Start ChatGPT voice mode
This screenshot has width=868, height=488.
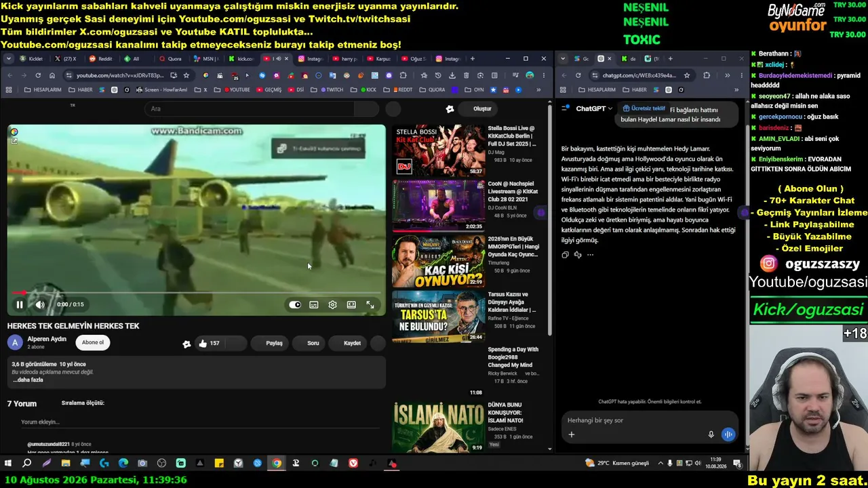point(728,434)
